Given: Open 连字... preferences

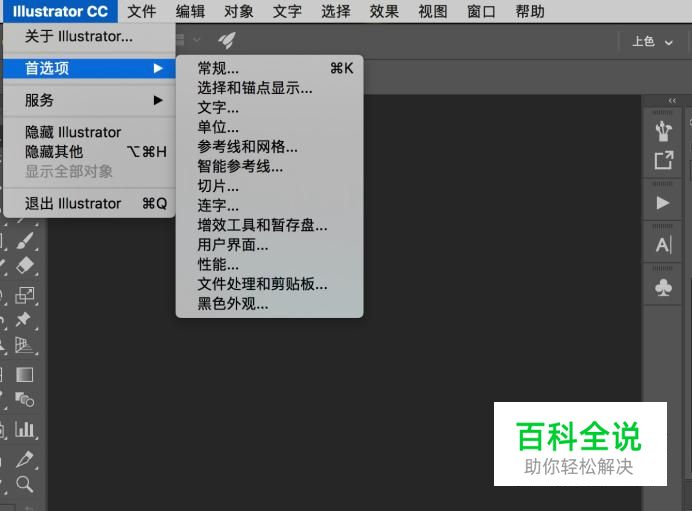Looking at the screenshot, I should tap(270, 206).
